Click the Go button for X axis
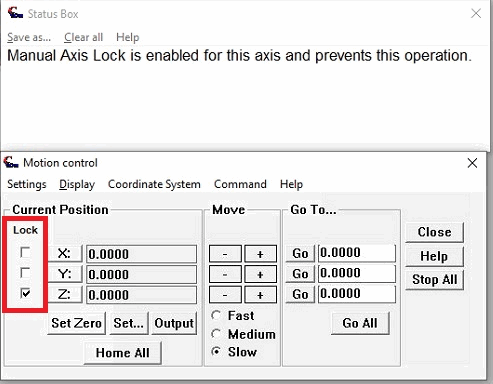Viewport: 493px width, 384px height. tap(300, 254)
